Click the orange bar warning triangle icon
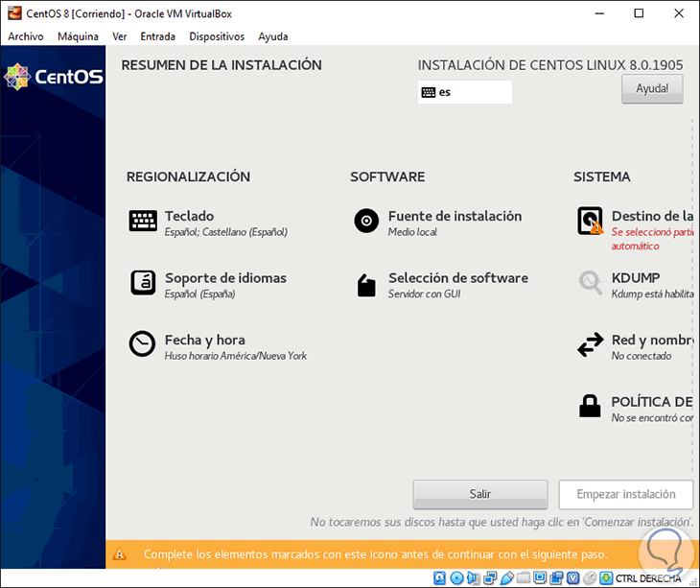The height and width of the screenshot is (588, 700). 119,554
